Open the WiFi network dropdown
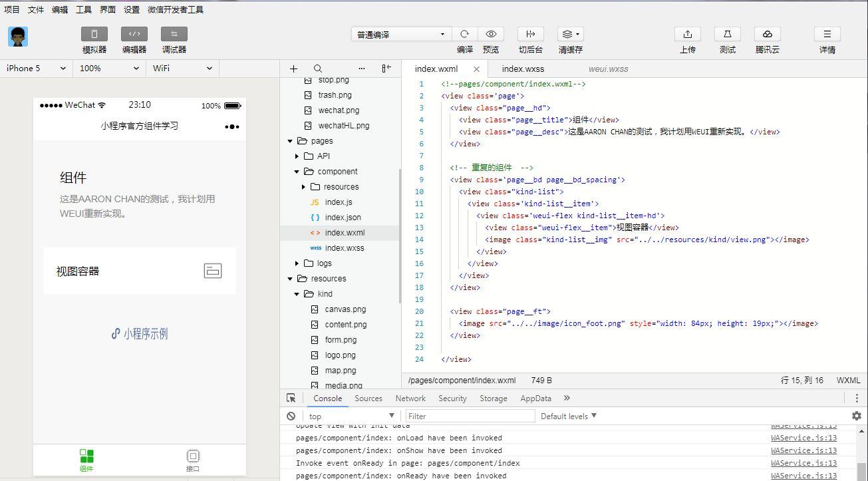This screenshot has height=481, width=868. 182,68
